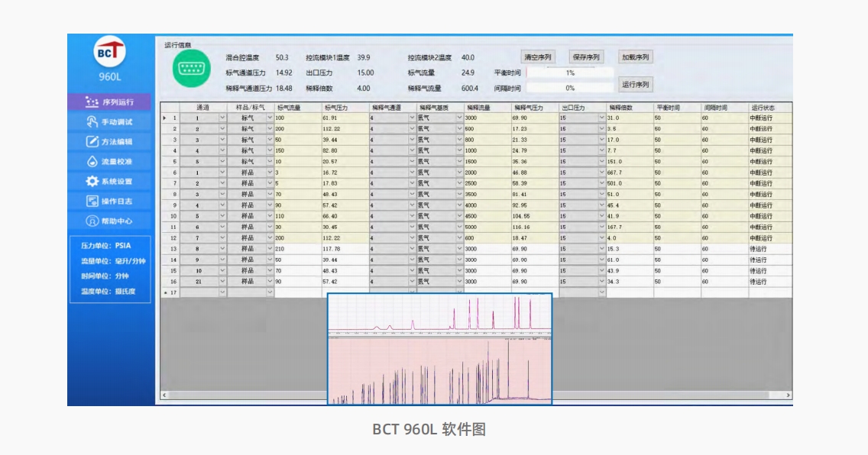Open the empty 通道 dropdown in new row 17
The image size is (868, 455).
point(222,292)
